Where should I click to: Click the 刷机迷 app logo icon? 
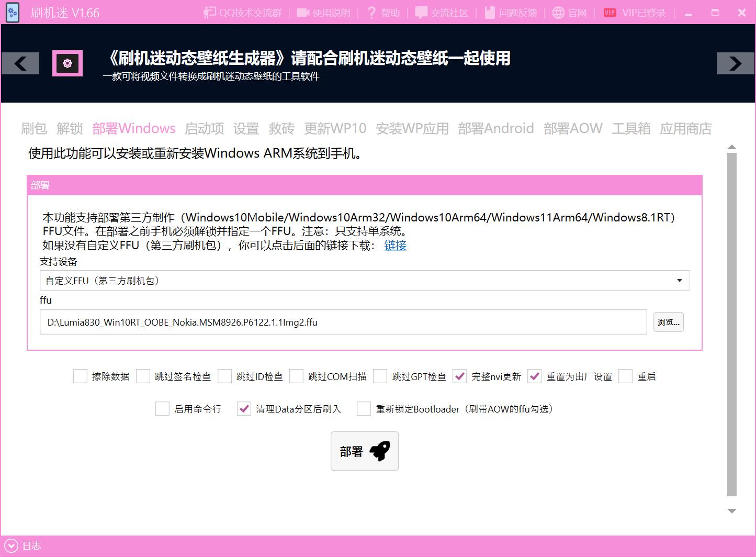pos(12,12)
